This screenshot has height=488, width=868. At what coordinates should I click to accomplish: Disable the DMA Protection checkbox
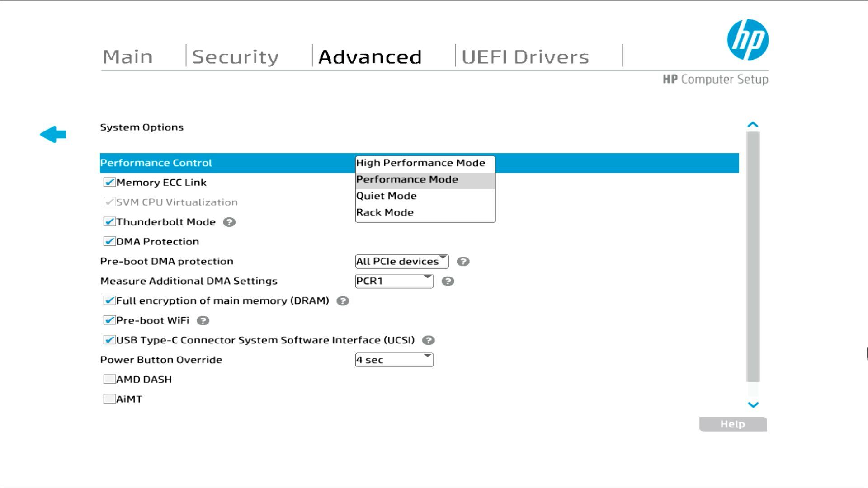(x=109, y=241)
